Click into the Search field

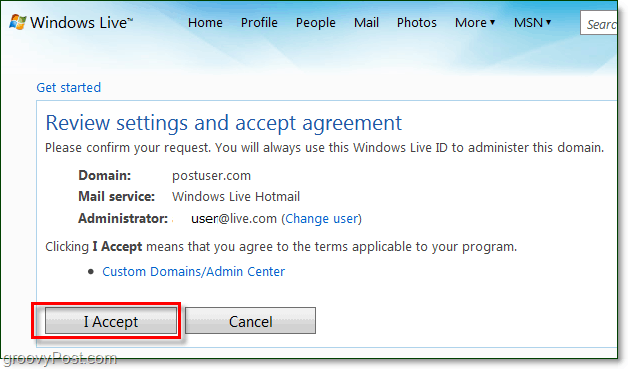599,23
